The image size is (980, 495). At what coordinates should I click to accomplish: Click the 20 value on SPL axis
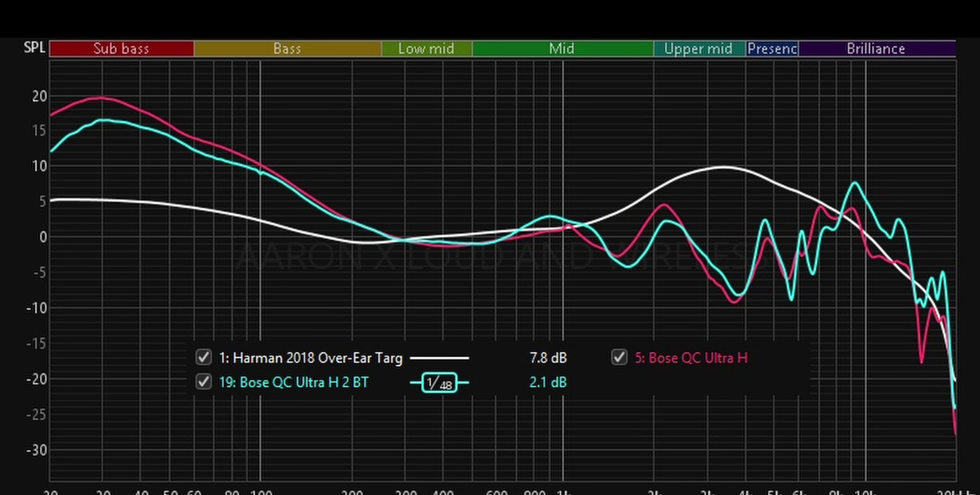(39, 96)
